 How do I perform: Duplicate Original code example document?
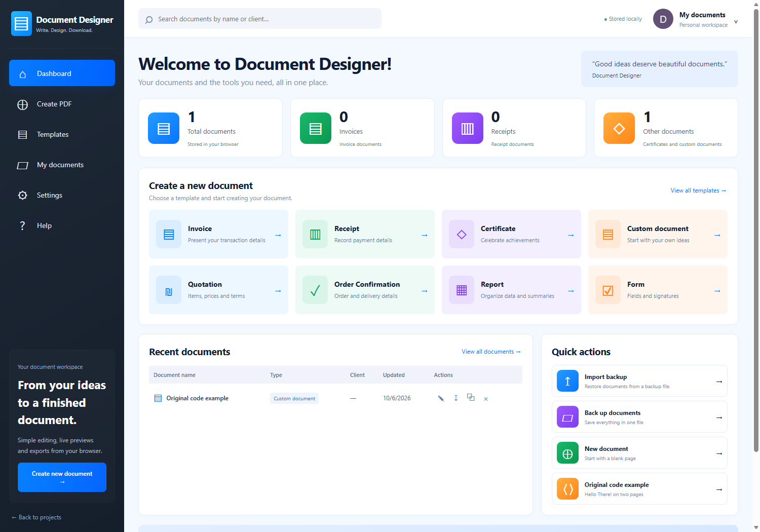(x=471, y=398)
